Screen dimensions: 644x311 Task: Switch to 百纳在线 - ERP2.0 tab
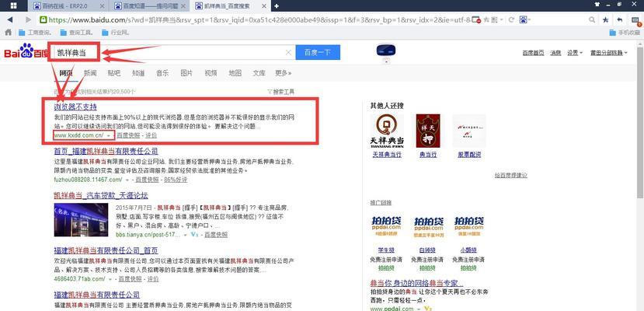pos(69,5)
